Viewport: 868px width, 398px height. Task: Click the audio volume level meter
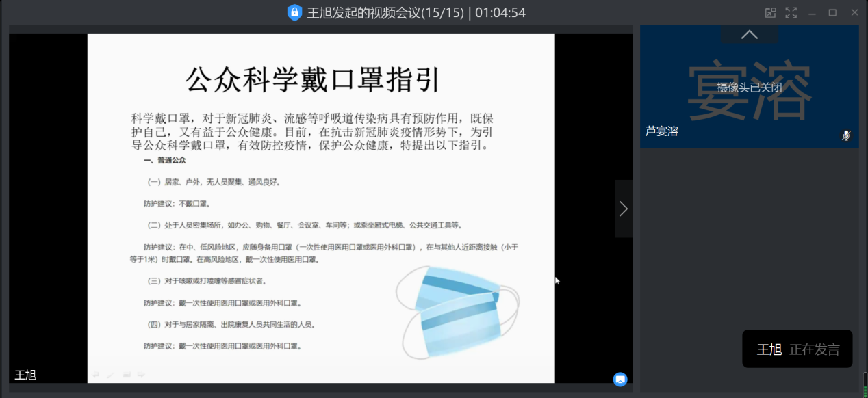[865, 384]
